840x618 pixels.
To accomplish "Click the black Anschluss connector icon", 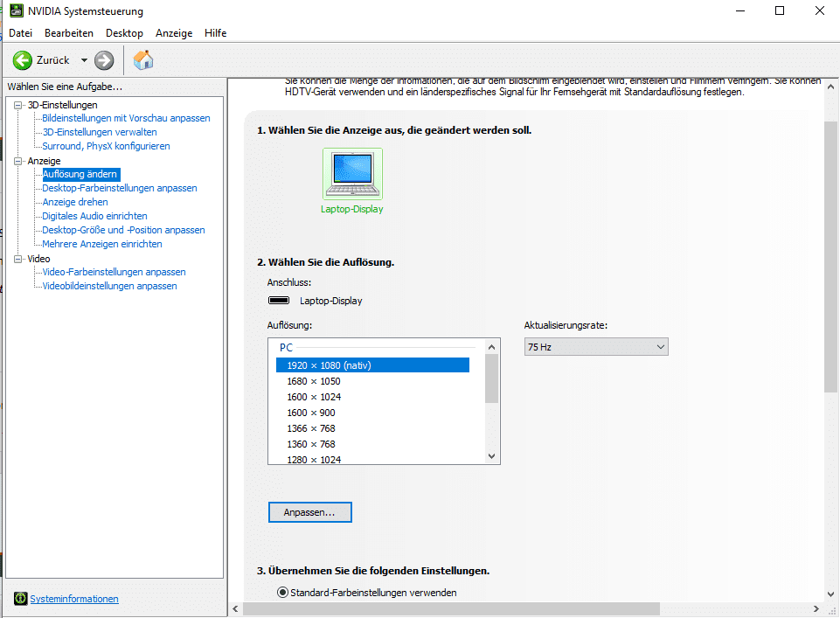I will pos(279,301).
